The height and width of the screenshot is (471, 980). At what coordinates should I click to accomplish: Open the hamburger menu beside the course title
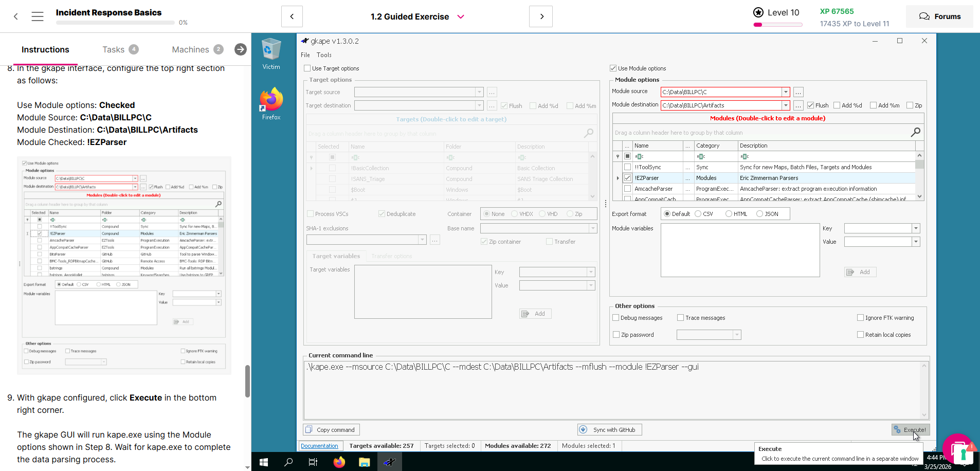tap(38, 16)
